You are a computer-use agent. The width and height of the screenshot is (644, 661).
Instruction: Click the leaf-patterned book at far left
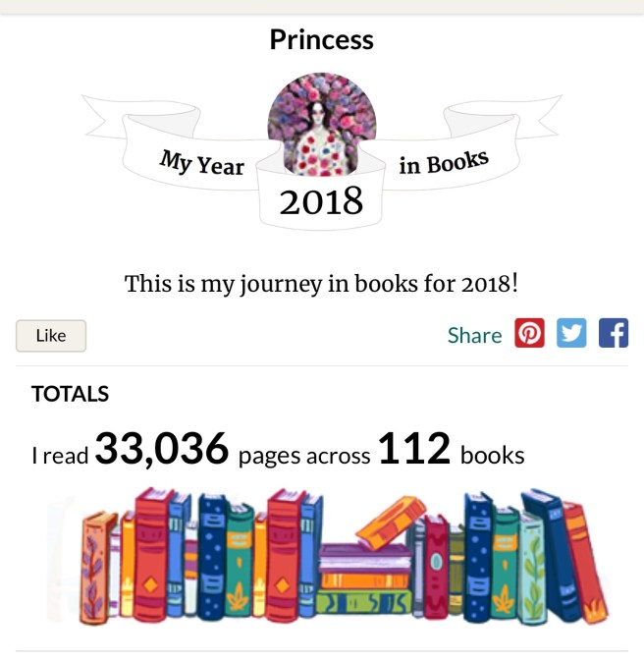[96, 570]
